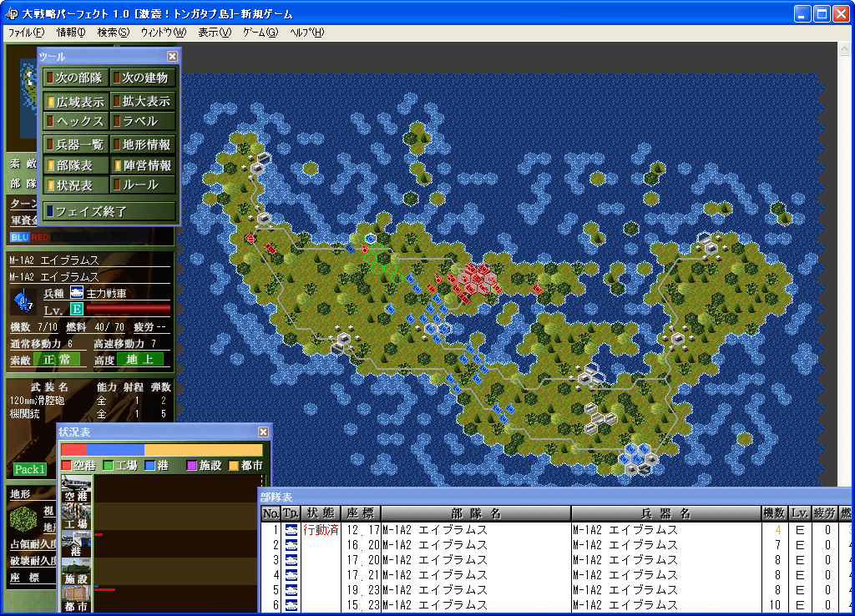855x616 pixels.
Task: Sort unit table by 部隊名 column
Action: point(476,513)
